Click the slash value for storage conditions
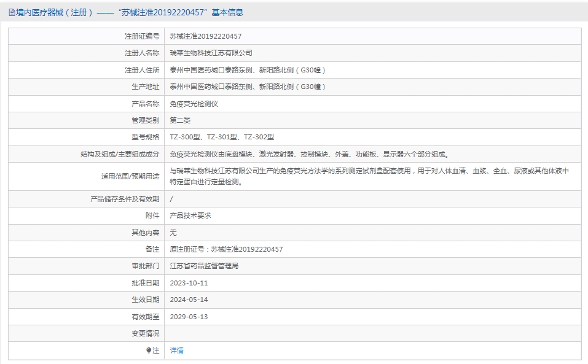This screenshot has height=364, width=588. [171, 199]
